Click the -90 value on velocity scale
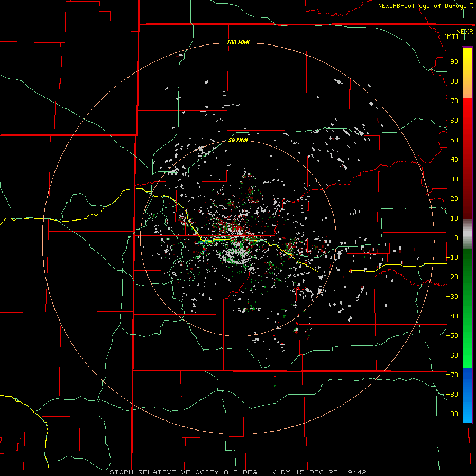 point(452,414)
